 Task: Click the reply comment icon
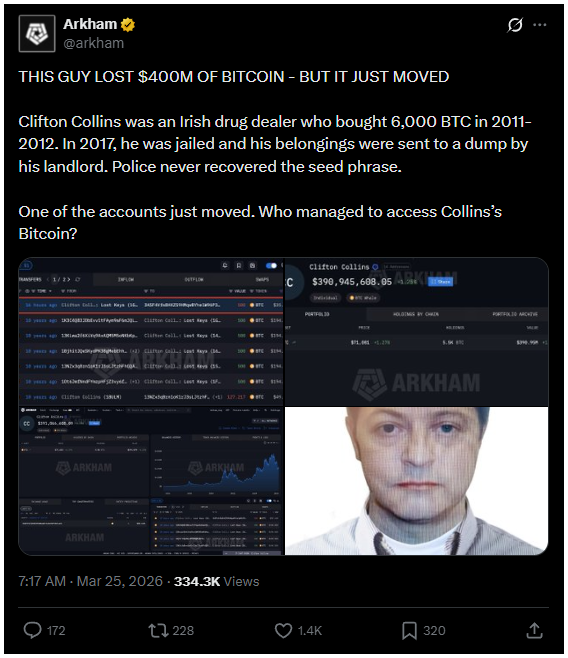click(x=32, y=630)
